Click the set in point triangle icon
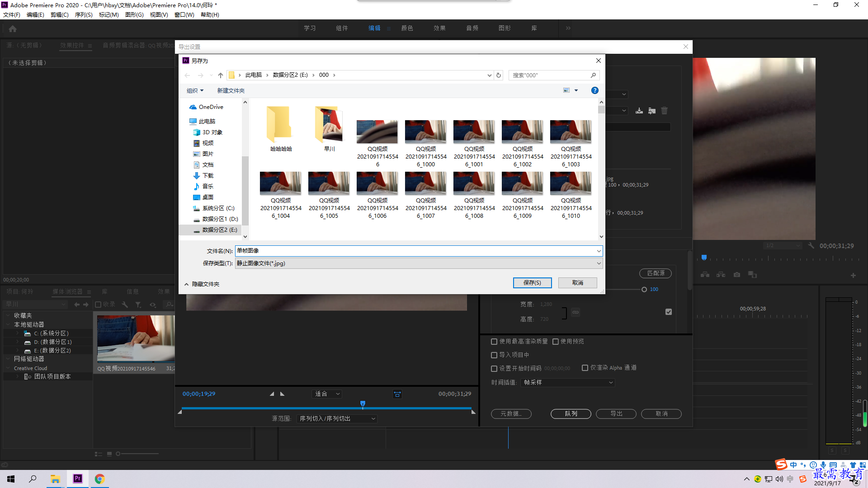 coord(272,394)
